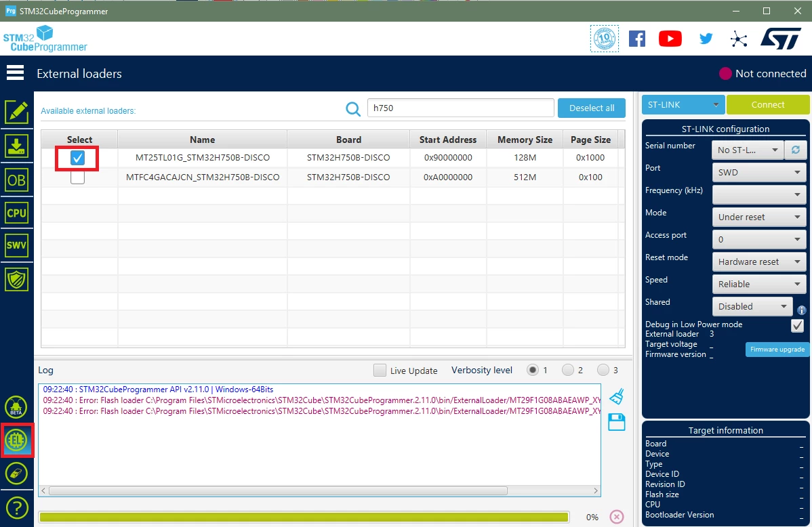
Task: Select the MT25TL01G_STM32H750B-DISCO name cell
Action: tap(203, 157)
